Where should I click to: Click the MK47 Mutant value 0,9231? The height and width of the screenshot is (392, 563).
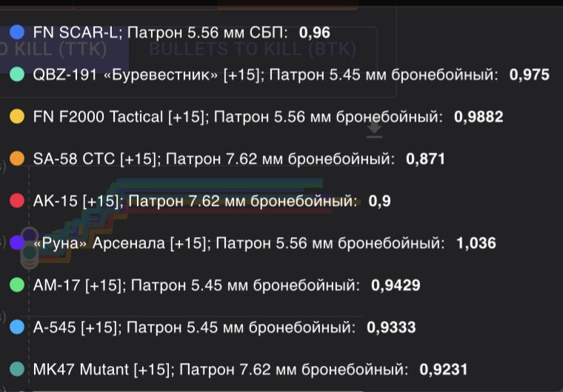(x=444, y=369)
